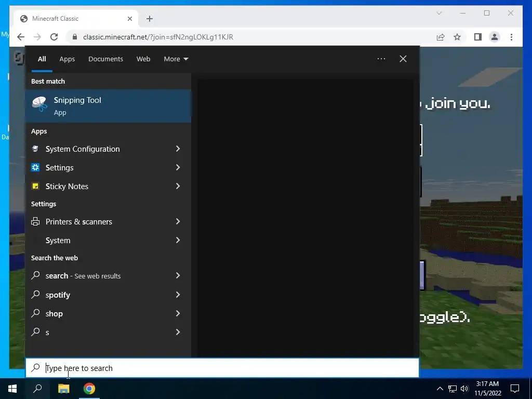
Task: Click magnifier icon beside 'search' web result
Action: (x=35, y=275)
